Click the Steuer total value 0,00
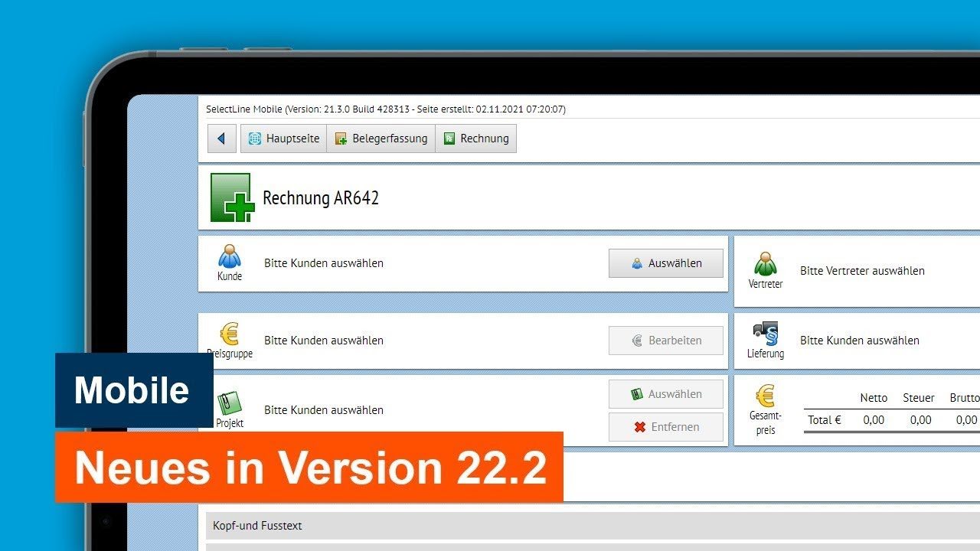Screen dimensions: 980x551 tap(920, 420)
